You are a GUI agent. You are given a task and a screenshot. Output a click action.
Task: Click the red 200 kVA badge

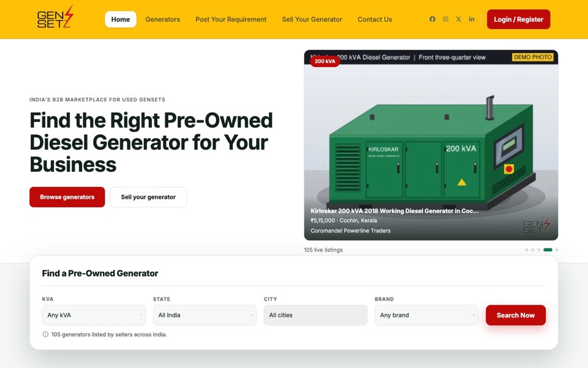(x=325, y=61)
